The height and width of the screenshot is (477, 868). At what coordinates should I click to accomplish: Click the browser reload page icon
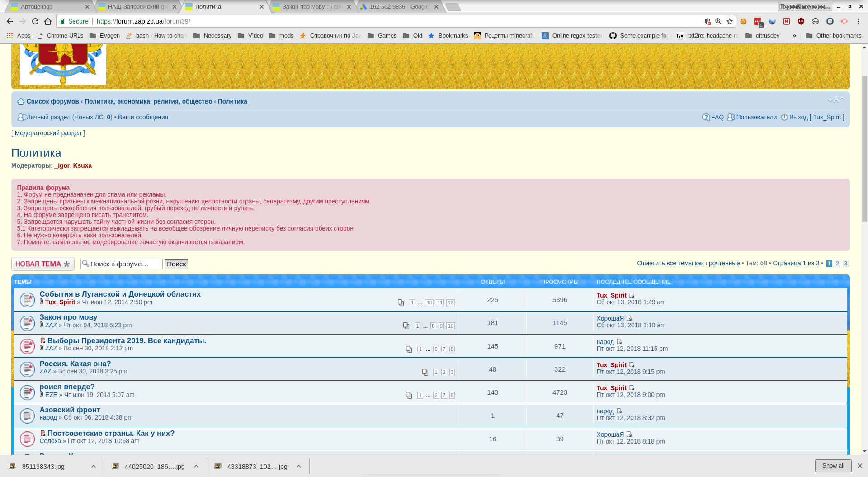tap(35, 21)
